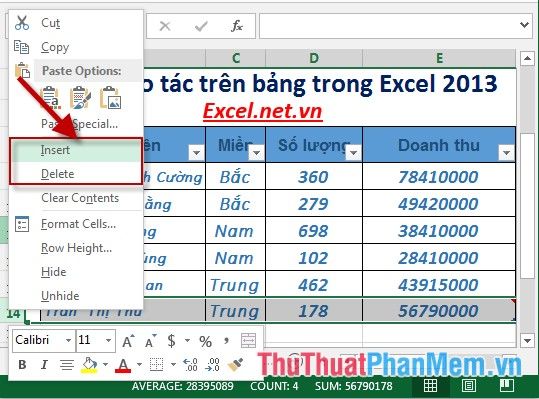Select column D header

click(314, 58)
